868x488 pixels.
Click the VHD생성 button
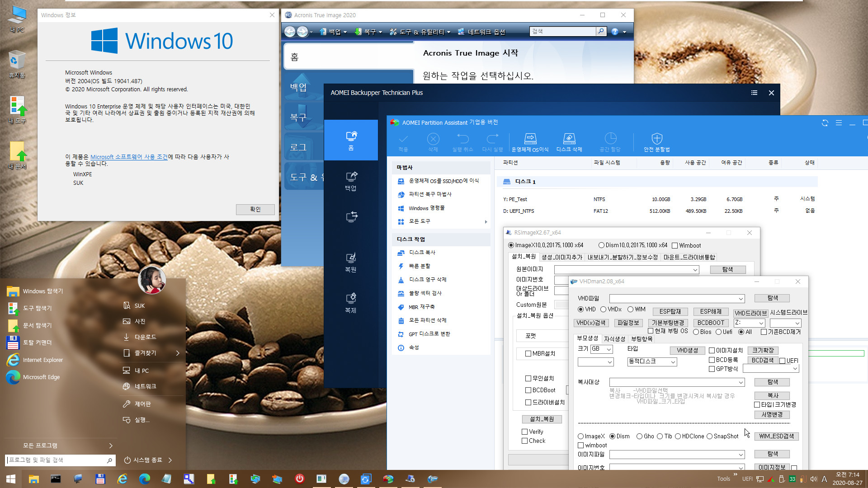coord(688,350)
